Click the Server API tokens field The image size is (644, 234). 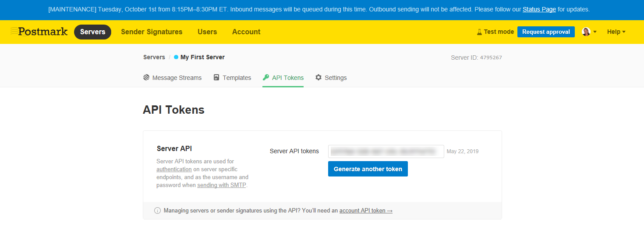point(386,151)
